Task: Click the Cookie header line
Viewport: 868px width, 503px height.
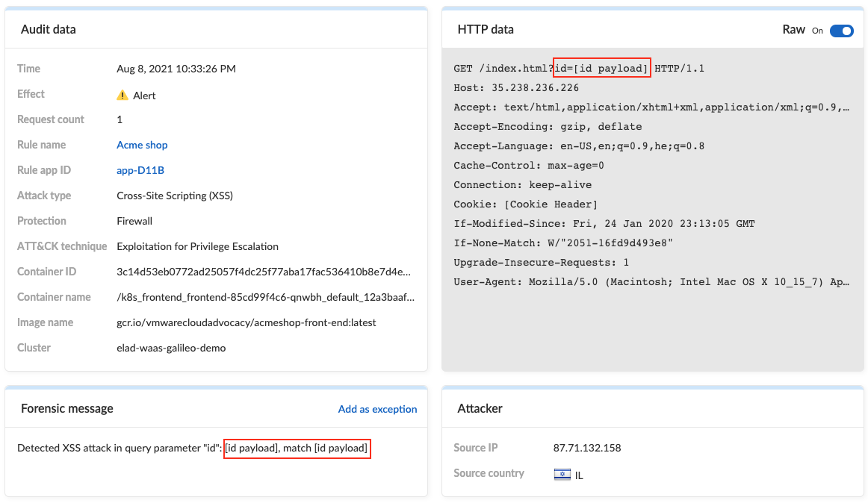Action: [x=525, y=204]
